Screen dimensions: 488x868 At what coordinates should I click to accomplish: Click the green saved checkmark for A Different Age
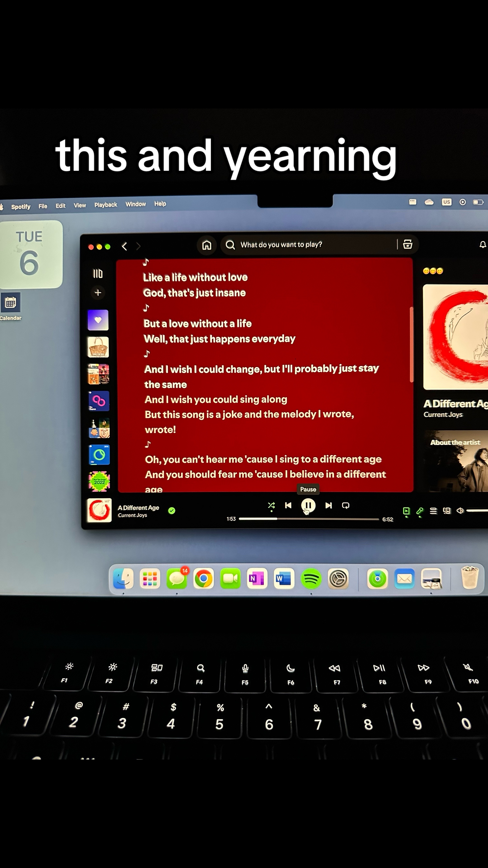pyautogui.click(x=171, y=511)
